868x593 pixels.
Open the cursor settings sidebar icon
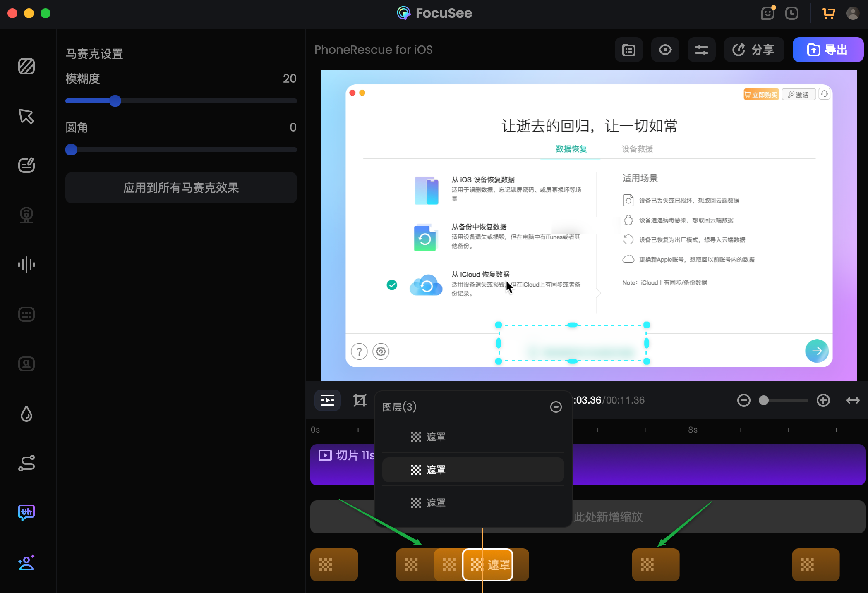tap(26, 116)
